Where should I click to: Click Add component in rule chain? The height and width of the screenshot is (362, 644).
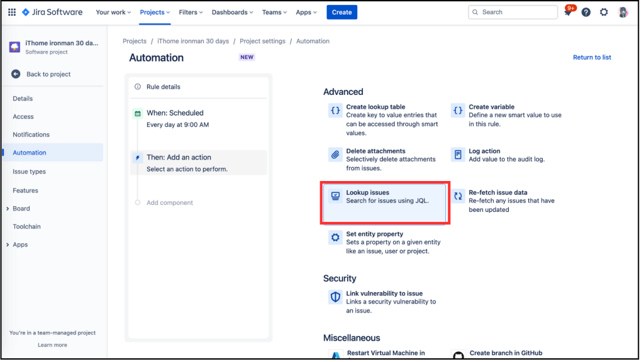click(x=171, y=204)
